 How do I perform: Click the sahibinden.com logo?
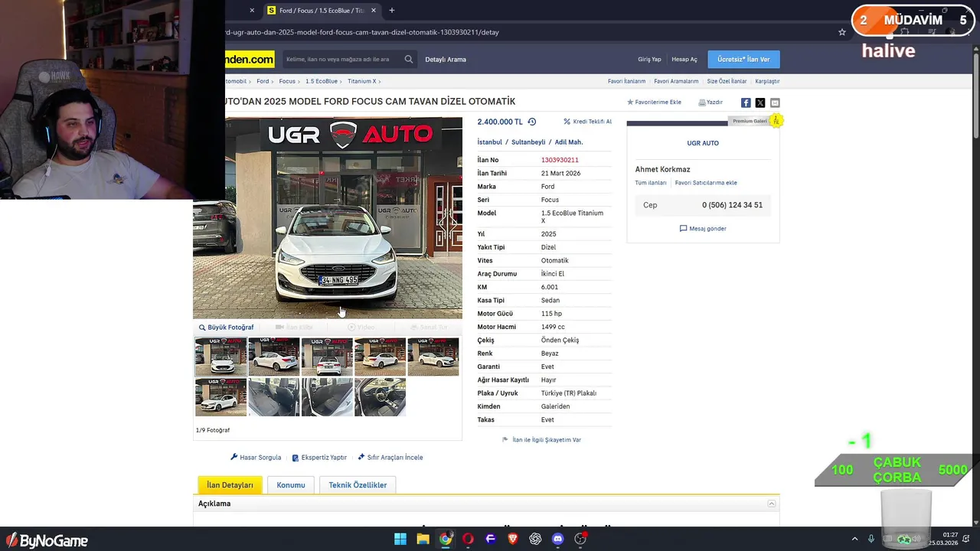pyautogui.click(x=250, y=59)
